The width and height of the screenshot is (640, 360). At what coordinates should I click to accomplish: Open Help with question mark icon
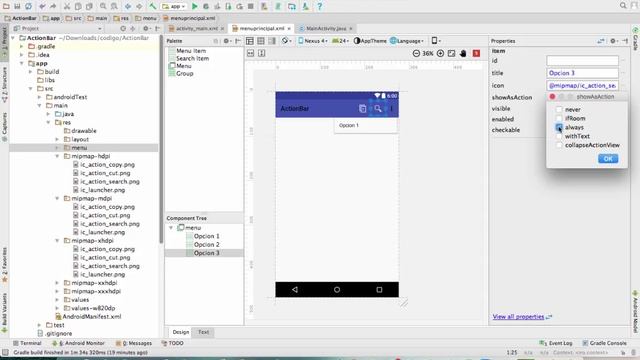coord(320,6)
